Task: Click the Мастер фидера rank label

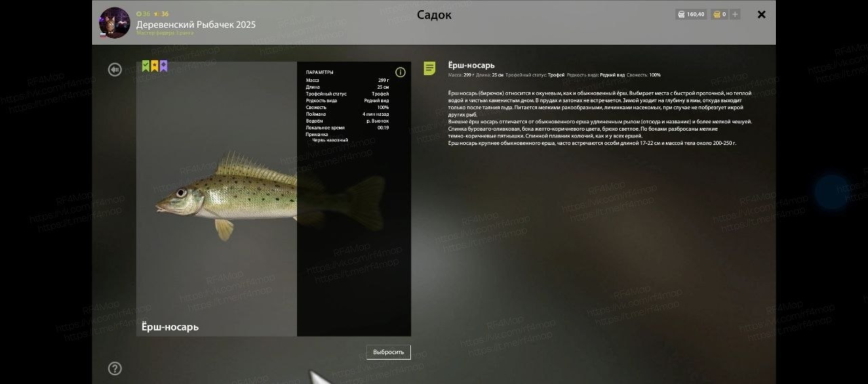Action: 165,33
